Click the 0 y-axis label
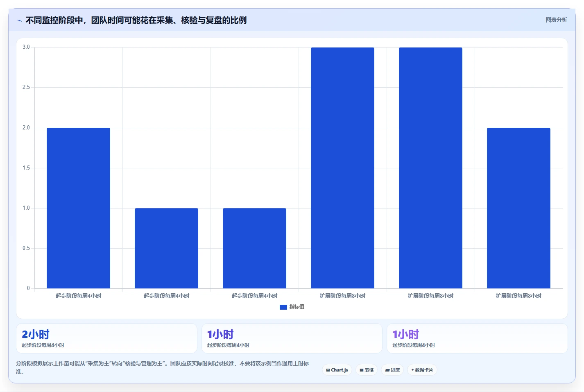Image resolution: width=584 pixels, height=392 pixels. (28, 288)
